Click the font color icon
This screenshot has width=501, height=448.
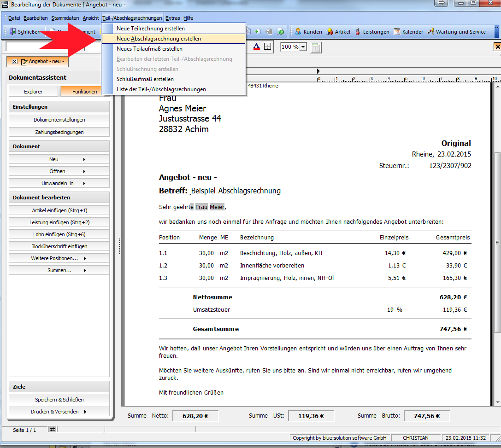click(x=257, y=47)
